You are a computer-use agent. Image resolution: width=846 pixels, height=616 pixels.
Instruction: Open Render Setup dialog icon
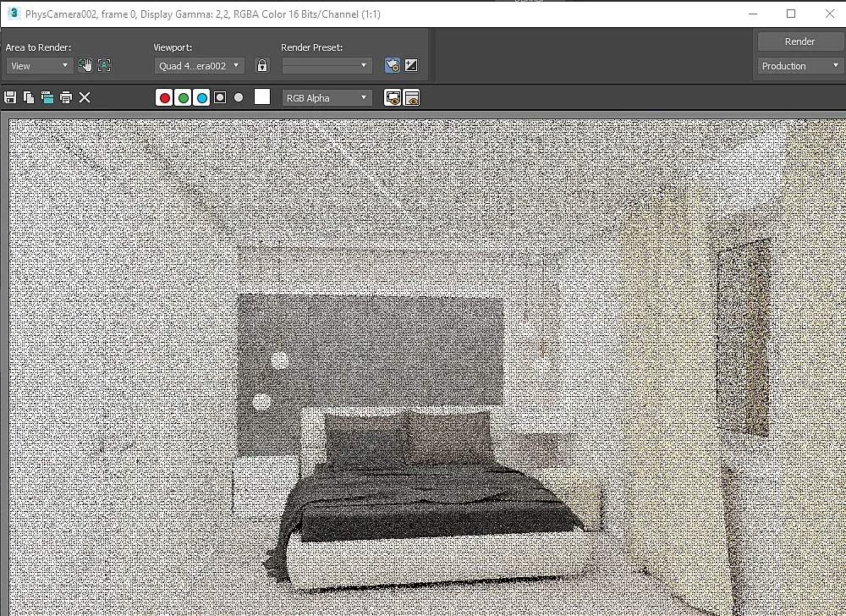[x=393, y=65]
